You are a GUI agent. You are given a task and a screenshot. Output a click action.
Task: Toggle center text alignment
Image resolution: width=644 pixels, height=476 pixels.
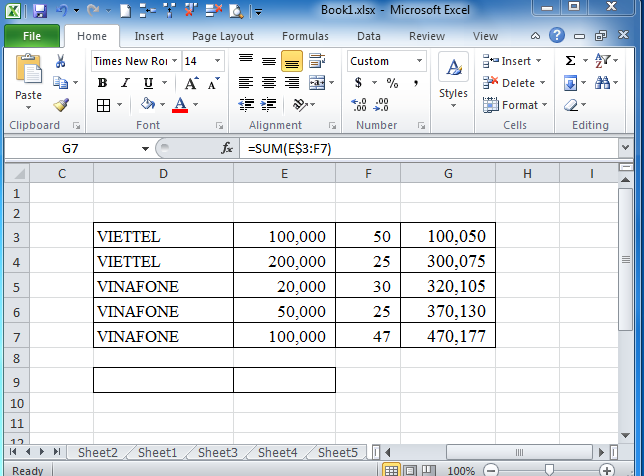click(269, 83)
